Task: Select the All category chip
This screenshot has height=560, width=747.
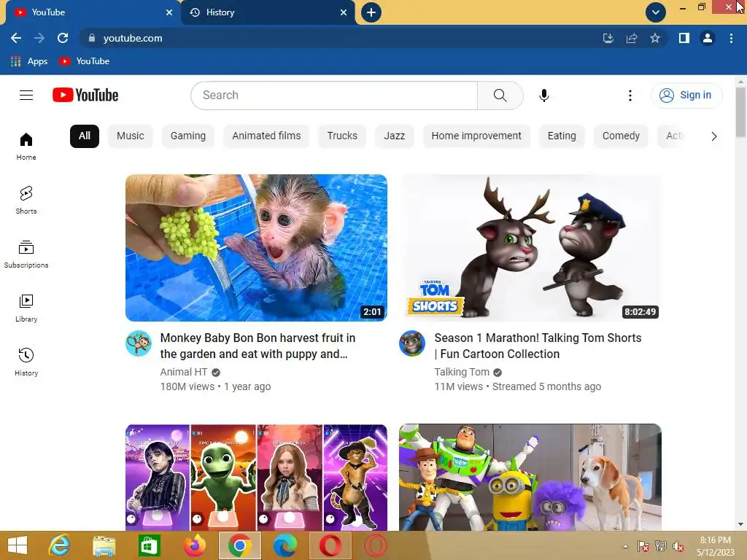Action: (x=85, y=136)
